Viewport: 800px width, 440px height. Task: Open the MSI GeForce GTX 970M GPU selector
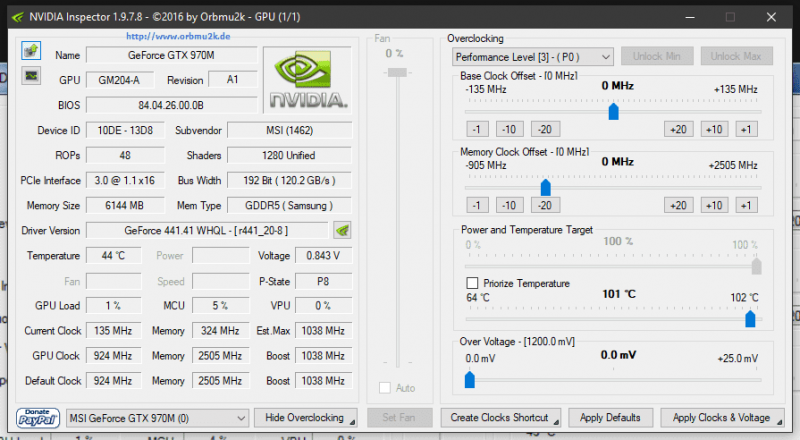158,419
